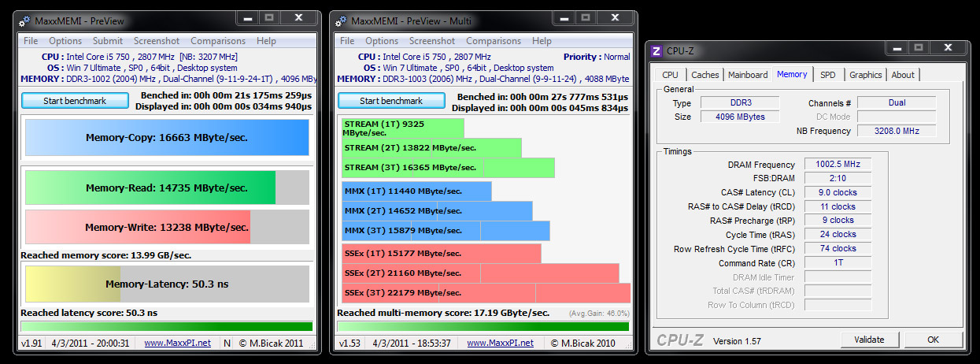
Task: Open Comparisons menu in MaxxMEMI PreView window
Action: (x=218, y=41)
